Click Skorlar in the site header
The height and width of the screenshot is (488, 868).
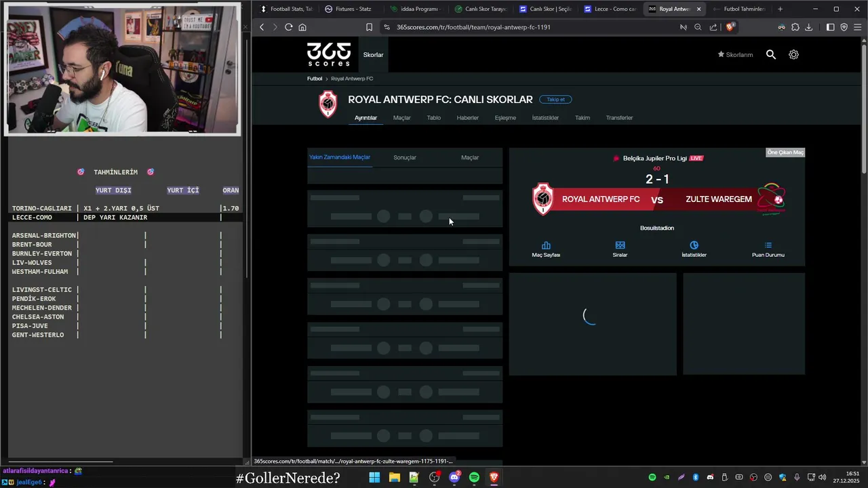373,55
